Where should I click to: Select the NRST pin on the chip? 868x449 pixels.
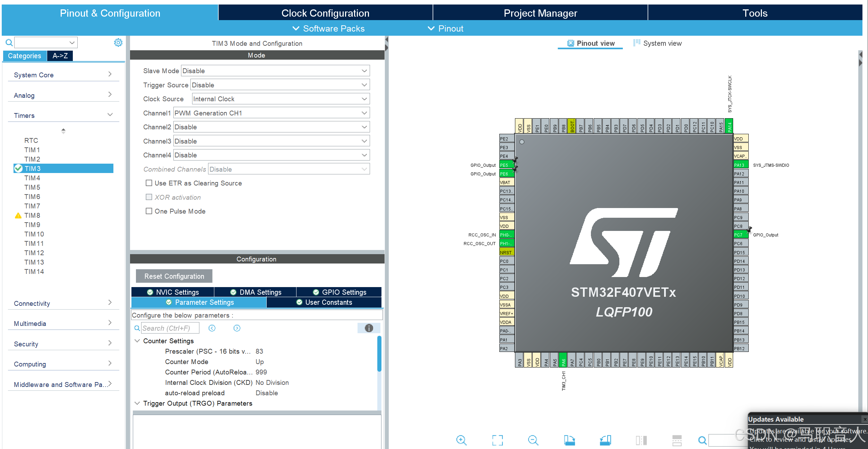click(507, 252)
